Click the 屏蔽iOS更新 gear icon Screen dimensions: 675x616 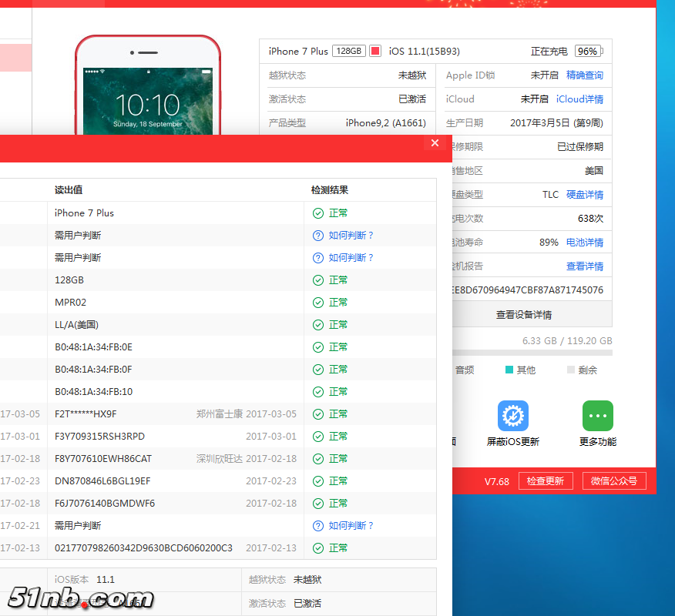[512, 416]
